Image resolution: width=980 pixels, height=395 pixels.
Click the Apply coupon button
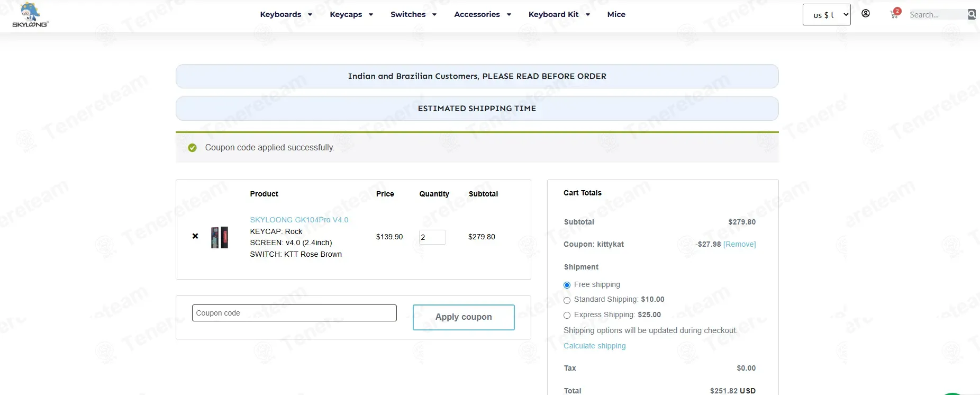point(464,317)
